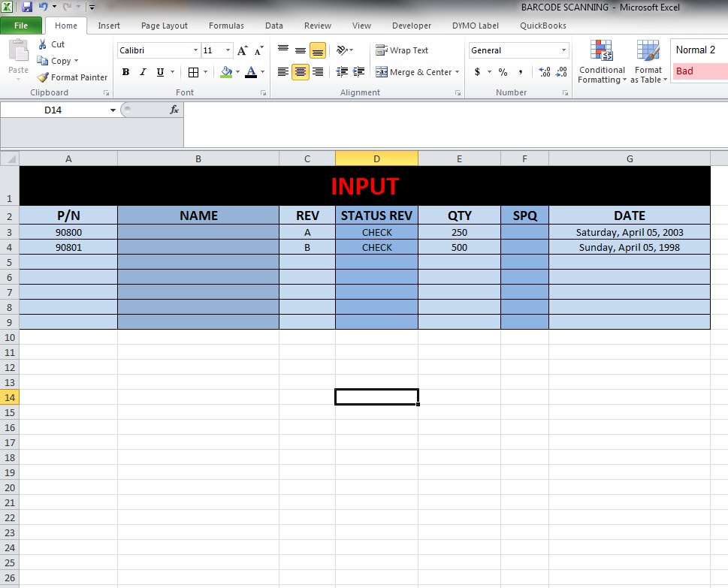728x588 pixels.
Task: Open the Copy options dropdown arrow
Action: [76, 61]
